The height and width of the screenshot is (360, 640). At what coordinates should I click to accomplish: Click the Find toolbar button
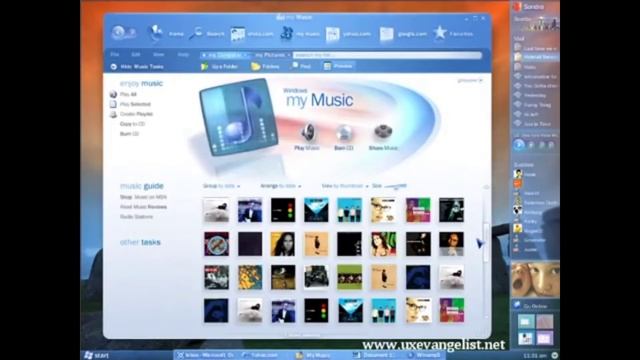point(301,66)
